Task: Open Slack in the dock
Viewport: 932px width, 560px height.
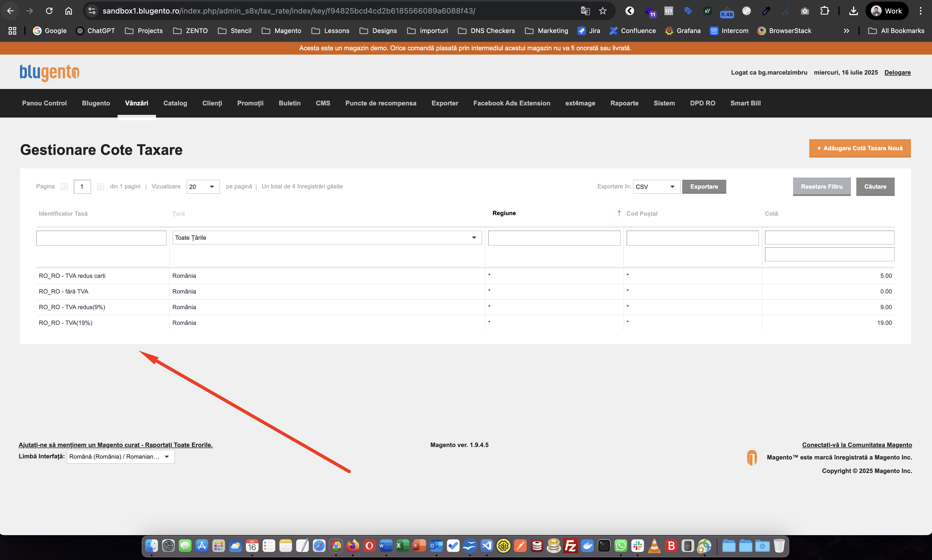Action: pyautogui.click(x=637, y=546)
